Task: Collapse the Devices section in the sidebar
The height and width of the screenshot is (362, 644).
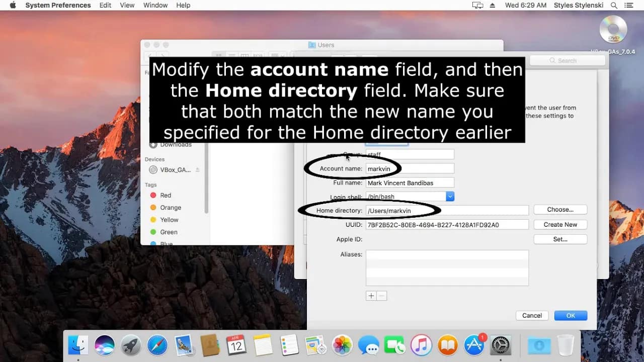Action: (153, 159)
